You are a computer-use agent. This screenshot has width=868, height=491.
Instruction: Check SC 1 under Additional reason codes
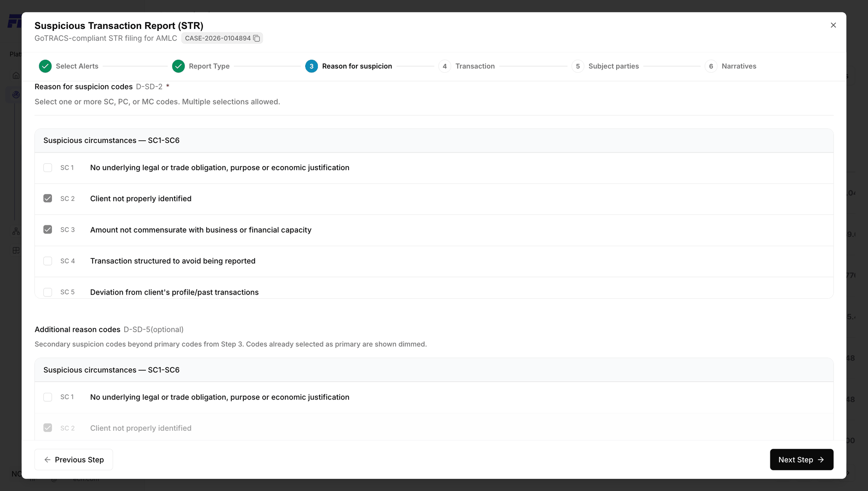(x=47, y=397)
